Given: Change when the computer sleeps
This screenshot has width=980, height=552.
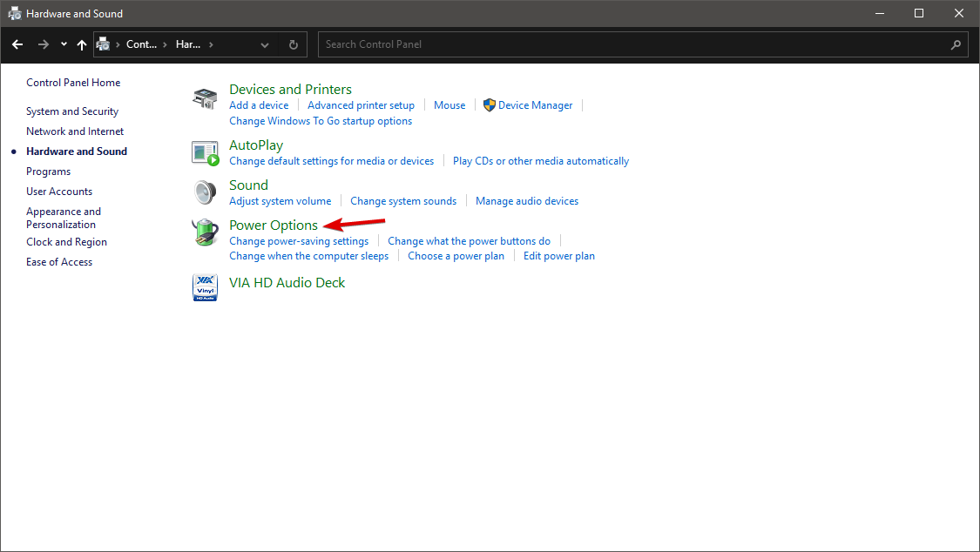Looking at the screenshot, I should 308,256.
